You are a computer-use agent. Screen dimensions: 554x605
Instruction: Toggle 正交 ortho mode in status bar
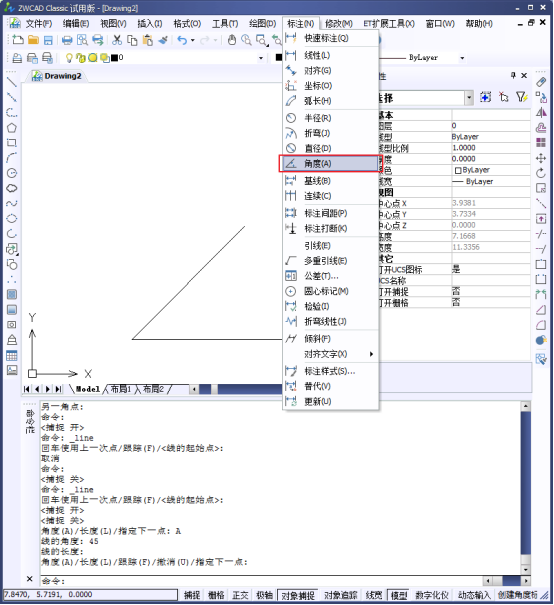click(240, 595)
